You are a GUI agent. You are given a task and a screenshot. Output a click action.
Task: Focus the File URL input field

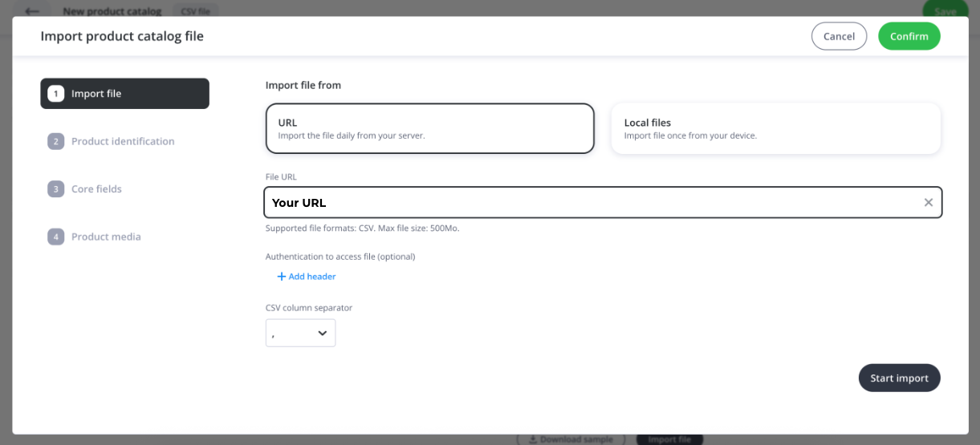pos(603,202)
